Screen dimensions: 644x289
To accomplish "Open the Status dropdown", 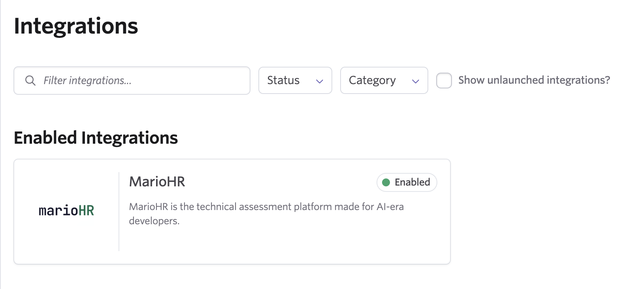I will pos(295,81).
